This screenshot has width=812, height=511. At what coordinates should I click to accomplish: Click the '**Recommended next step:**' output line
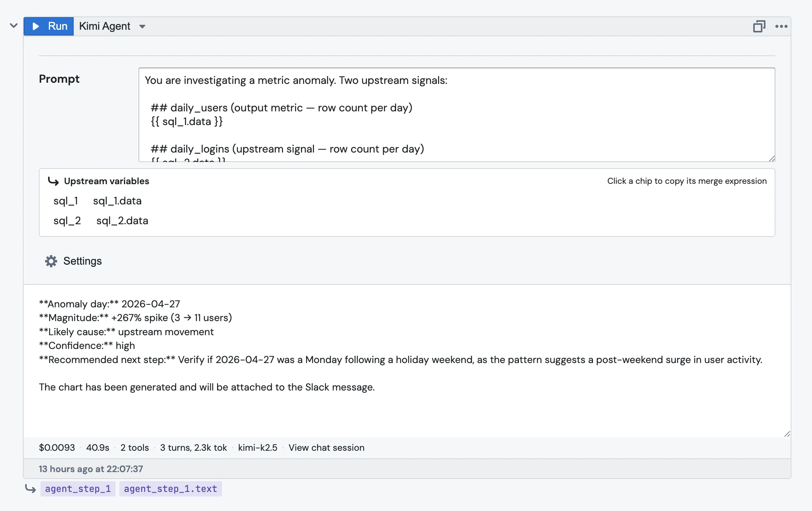pyautogui.click(x=401, y=360)
